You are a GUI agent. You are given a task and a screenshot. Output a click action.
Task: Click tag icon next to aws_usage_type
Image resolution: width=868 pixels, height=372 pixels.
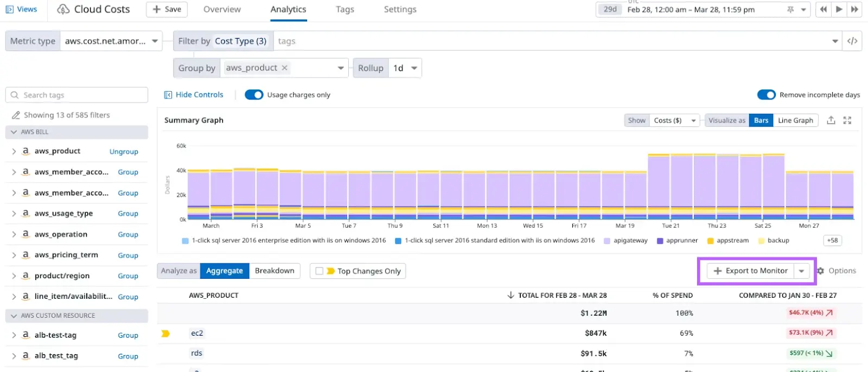click(25, 213)
